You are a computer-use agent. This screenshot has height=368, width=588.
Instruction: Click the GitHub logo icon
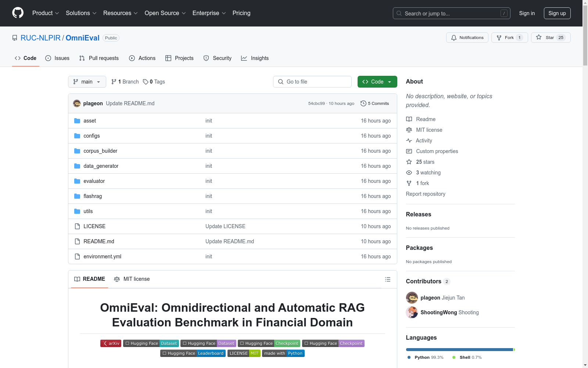pyautogui.click(x=18, y=13)
